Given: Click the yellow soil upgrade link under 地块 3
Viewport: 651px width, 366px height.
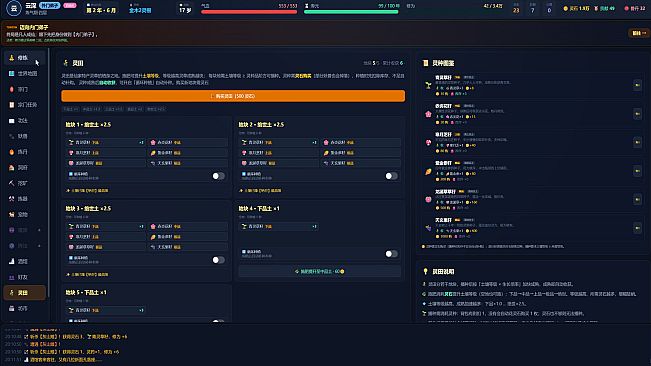Looking at the screenshot, I should (x=87, y=274).
